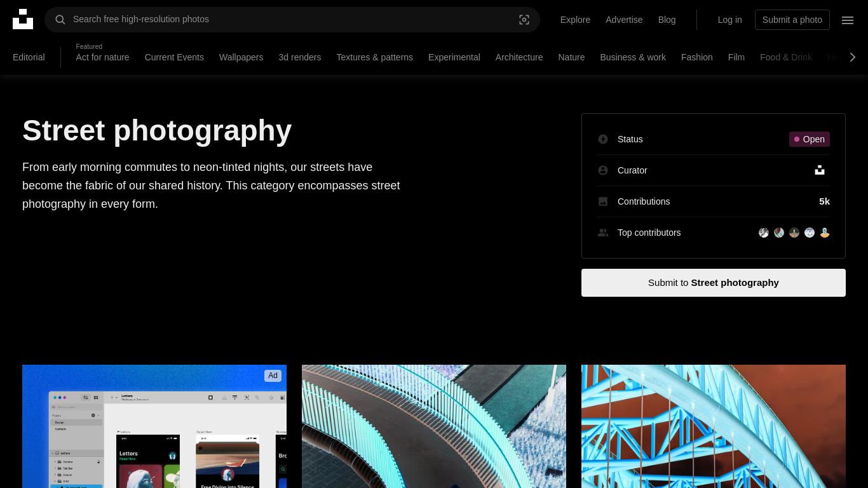Viewport: 868px width, 488px height.
Task: Select the Editorial tab
Action: [x=29, y=57]
